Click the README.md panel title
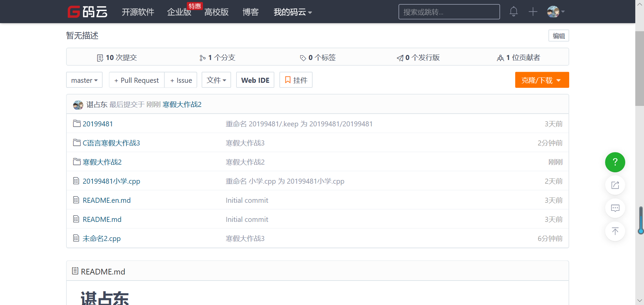644x305 pixels. pos(103,271)
